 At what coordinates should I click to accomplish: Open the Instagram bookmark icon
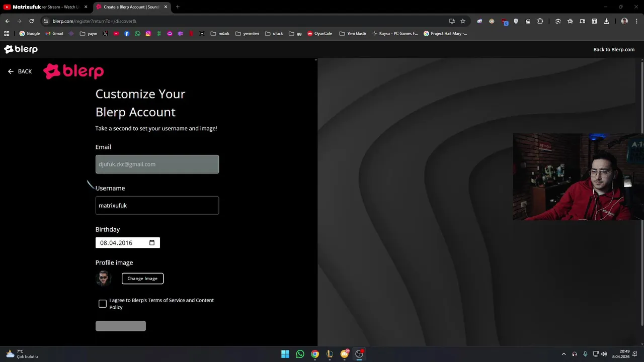[148, 34]
